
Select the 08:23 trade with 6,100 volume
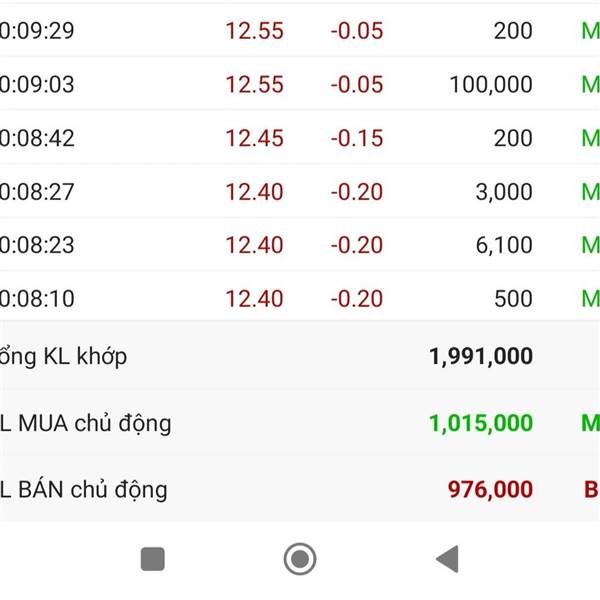(300, 245)
